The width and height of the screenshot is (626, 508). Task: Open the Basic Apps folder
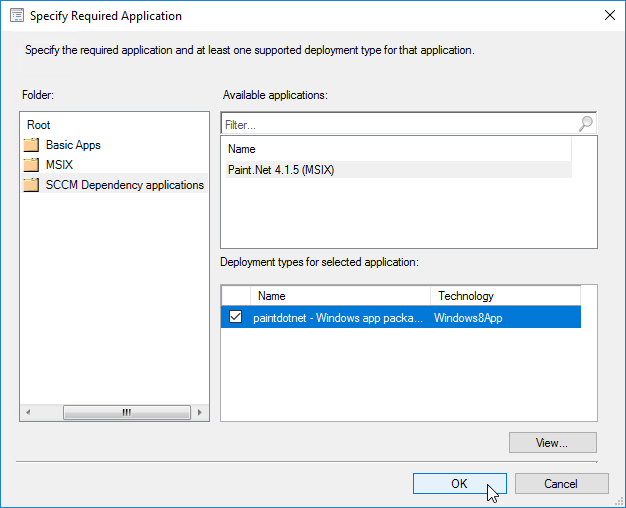(73, 145)
